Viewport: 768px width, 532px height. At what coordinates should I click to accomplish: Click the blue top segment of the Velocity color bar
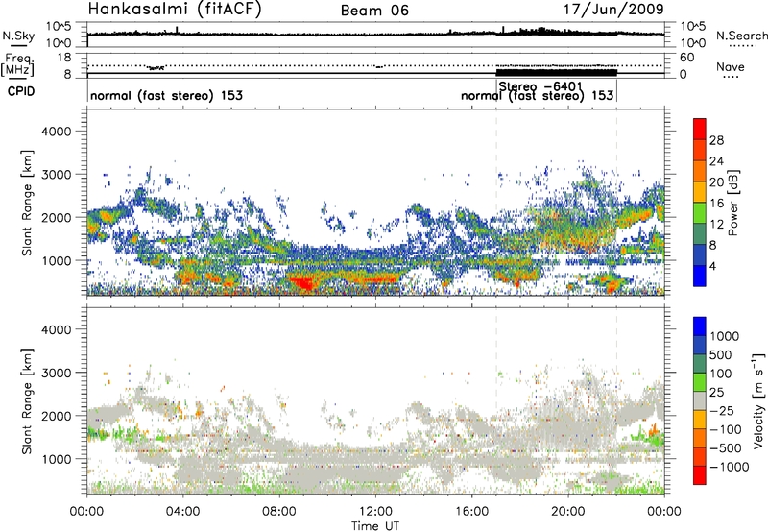pos(700,326)
